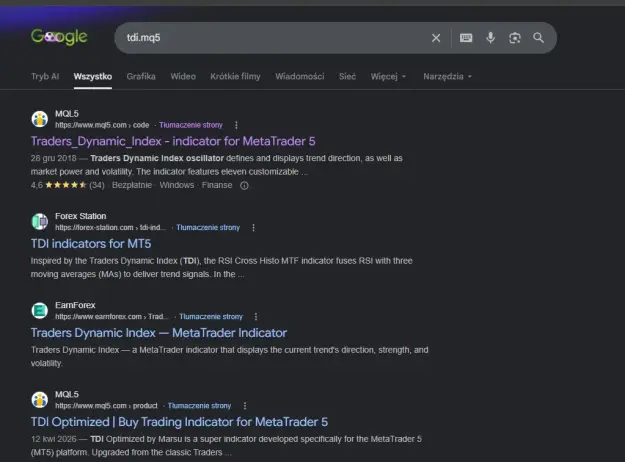Switch to the Grafika tab
The width and height of the screenshot is (625, 462).
[141, 77]
